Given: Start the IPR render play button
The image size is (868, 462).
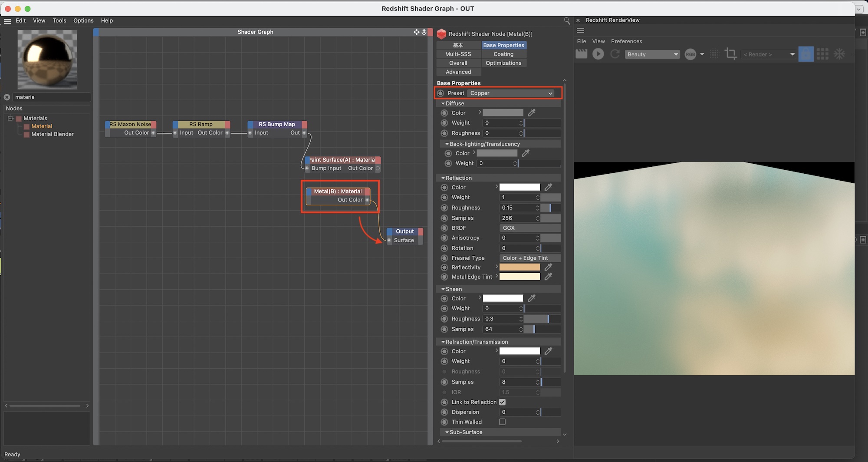Looking at the screenshot, I should (x=598, y=54).
